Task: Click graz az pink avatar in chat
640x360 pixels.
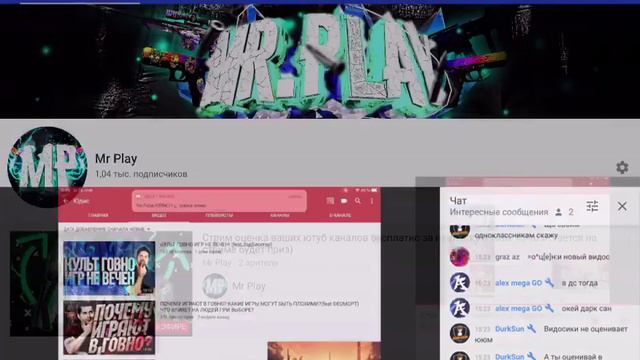Action: click(x=460, y=257)
